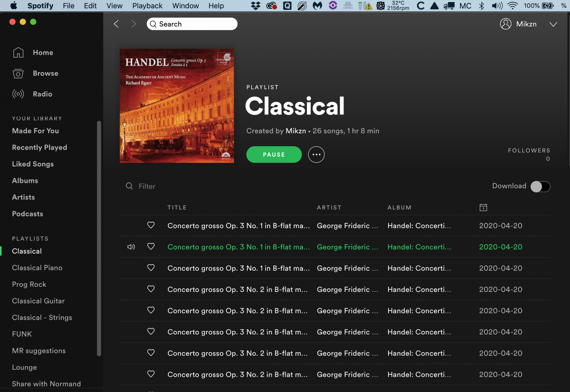Image resolution: width=570 pixels, height=392 pixels.
Task: Open the Wi-Fi menu in the menu bar
Action: [512, 5]
